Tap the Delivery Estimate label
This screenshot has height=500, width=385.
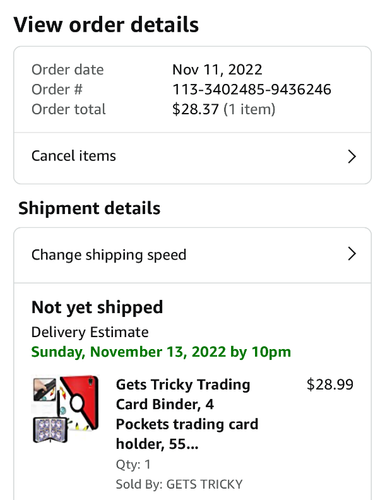(90, 332)
